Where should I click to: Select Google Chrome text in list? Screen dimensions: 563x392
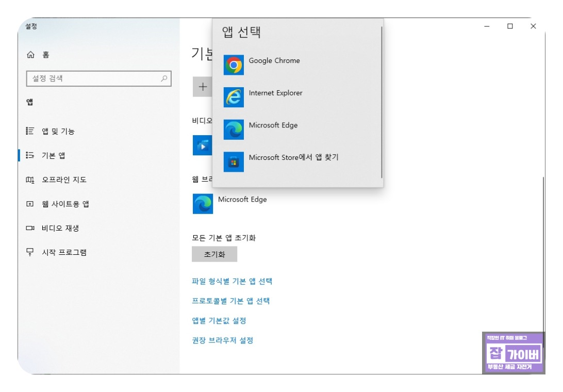tap(274, 60)
